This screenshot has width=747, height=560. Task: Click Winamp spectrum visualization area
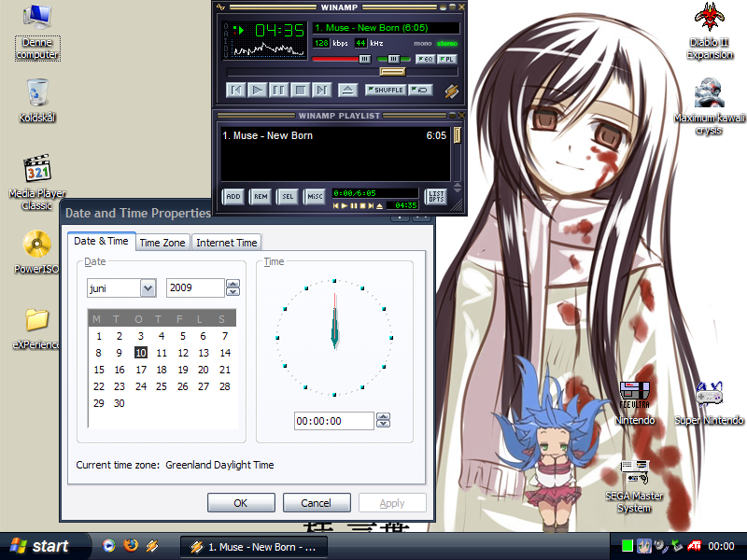(269, 49)
